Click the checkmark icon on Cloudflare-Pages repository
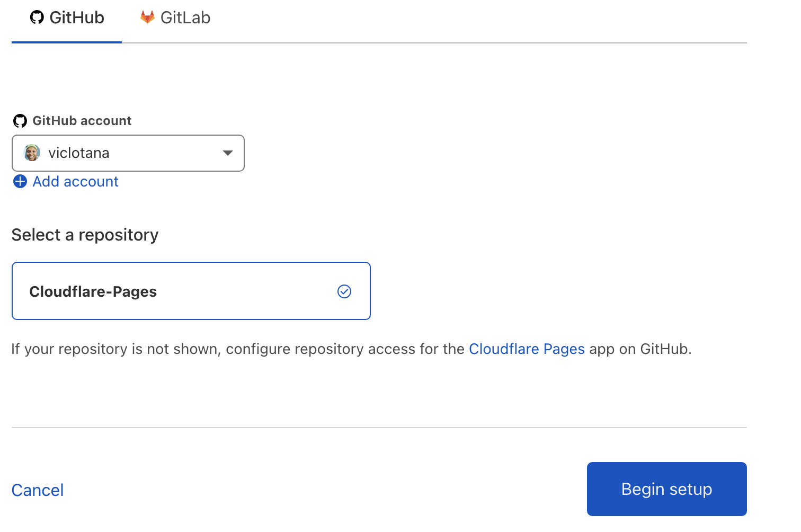The image size is (801, 532). pyautogui.click(x=344, y=291)
